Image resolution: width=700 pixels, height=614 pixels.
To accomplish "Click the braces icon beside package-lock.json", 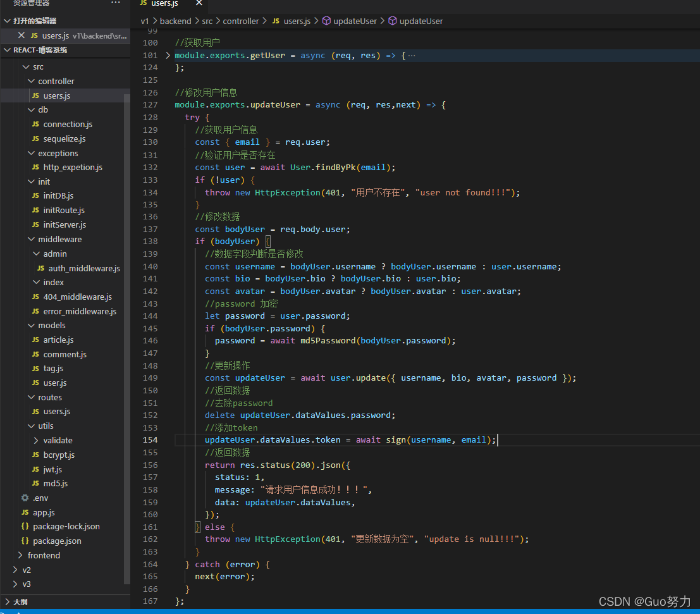I will [25, 526].
